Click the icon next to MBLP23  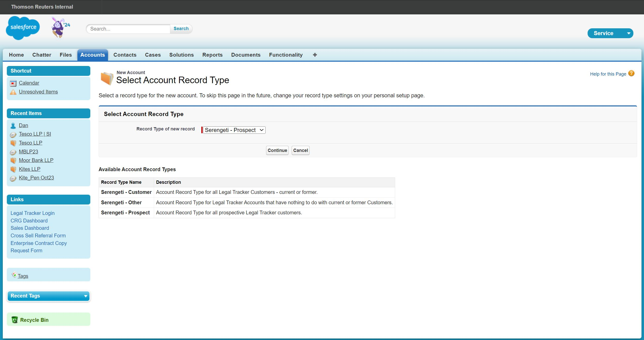click(13, 152)
